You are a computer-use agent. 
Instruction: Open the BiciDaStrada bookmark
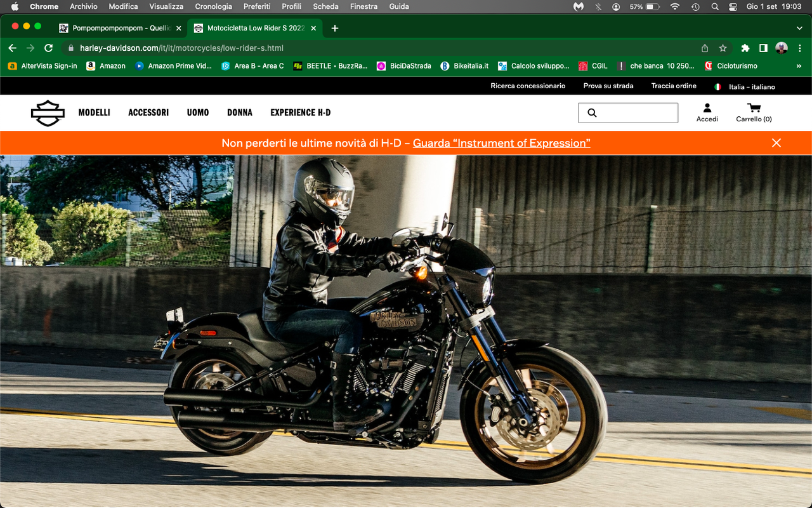(404, 66)
